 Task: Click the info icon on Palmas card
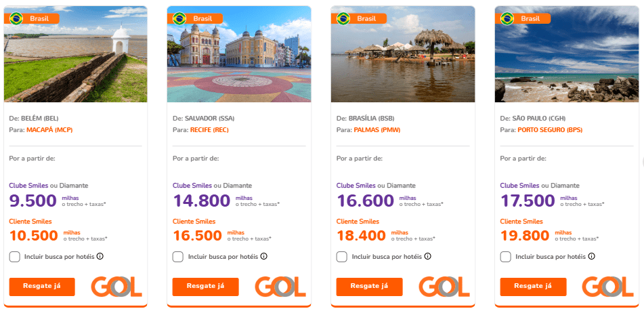[x=427, y=257]
